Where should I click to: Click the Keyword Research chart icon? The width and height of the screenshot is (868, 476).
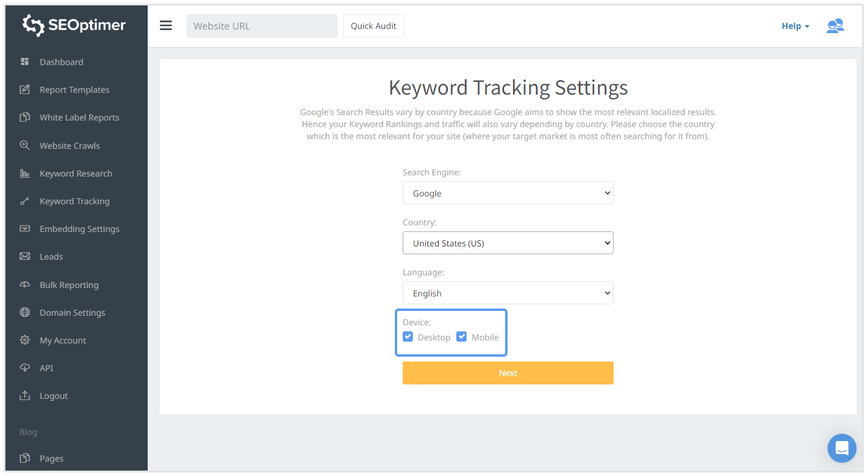(25, 174)
